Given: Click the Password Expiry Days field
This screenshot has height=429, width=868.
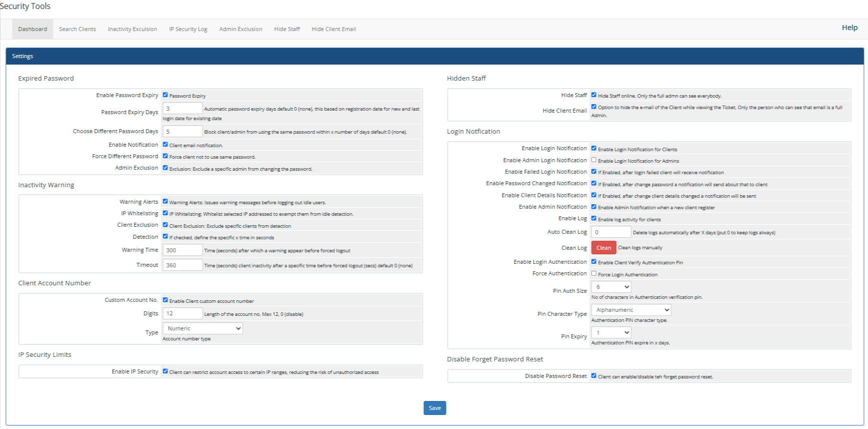Looking at the screenshot, I should click(x=182, y=109).
